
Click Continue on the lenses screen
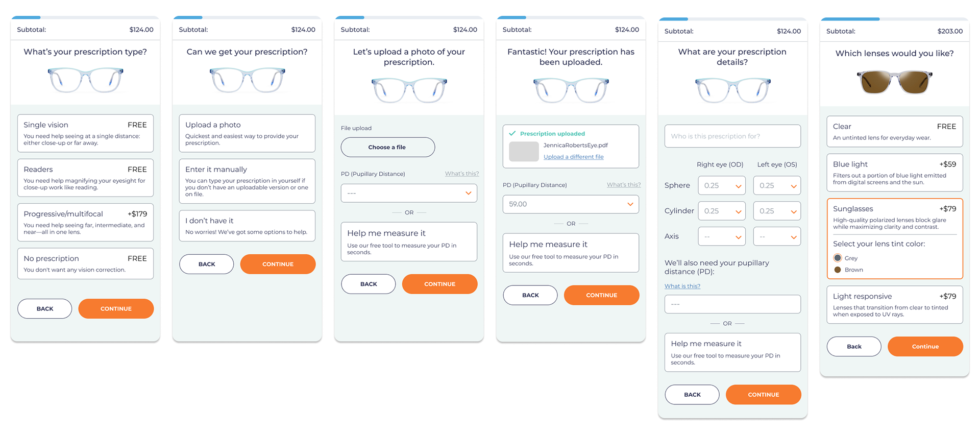coord(925,346)
